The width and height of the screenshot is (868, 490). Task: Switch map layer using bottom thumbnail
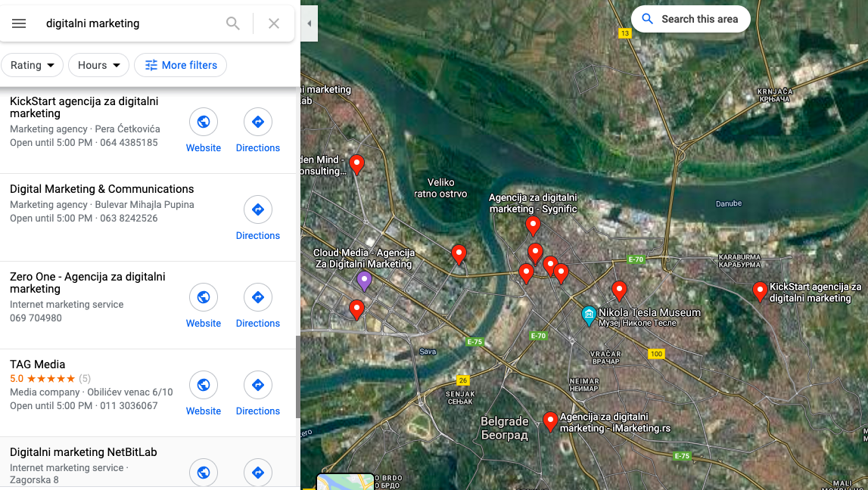(345, 482)
